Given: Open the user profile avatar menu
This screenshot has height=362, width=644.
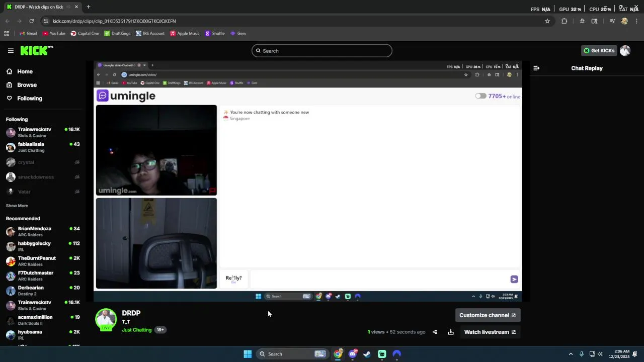Looking at the screenshot, I should (x=625, y=51).
